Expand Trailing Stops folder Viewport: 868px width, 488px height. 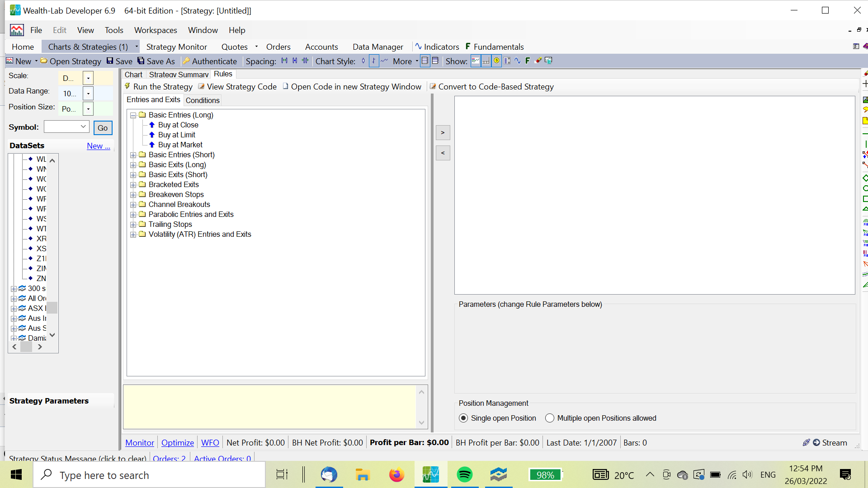coord(133,225)
